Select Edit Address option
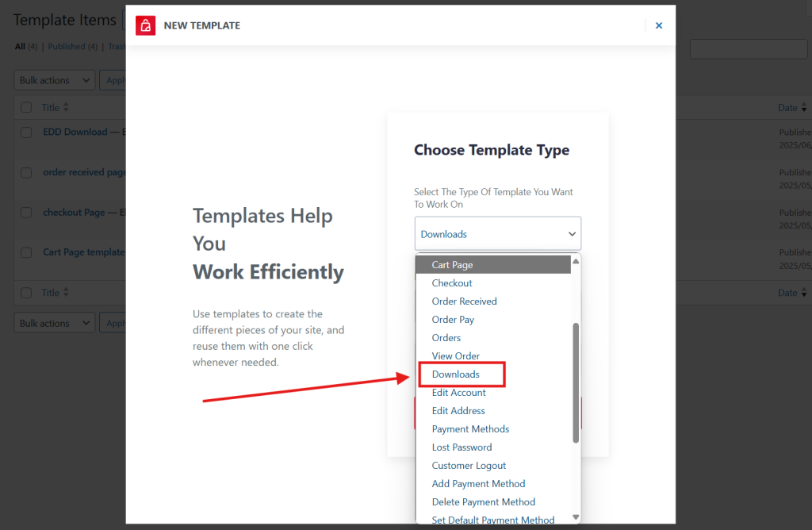812x530 pixels. 493,410
